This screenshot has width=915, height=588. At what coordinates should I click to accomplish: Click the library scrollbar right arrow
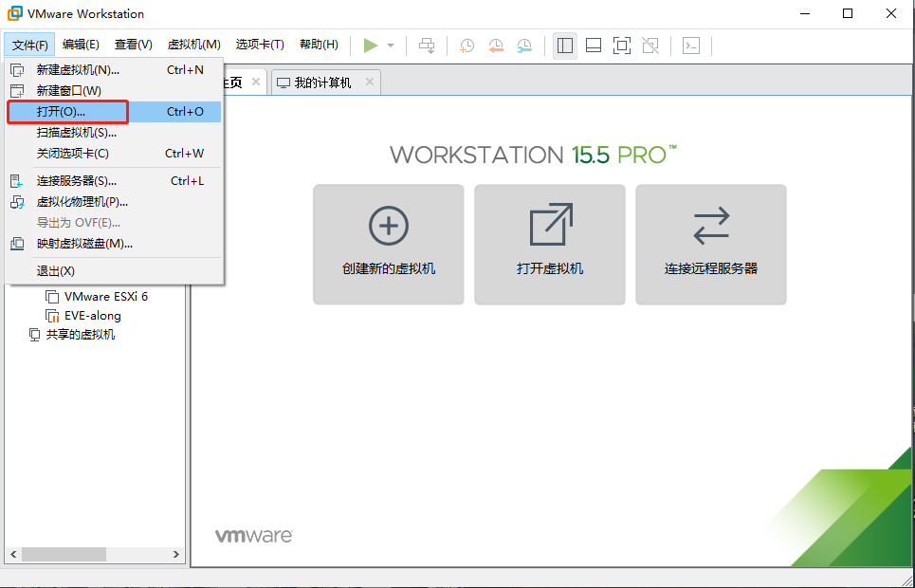(x=176, y=554)
